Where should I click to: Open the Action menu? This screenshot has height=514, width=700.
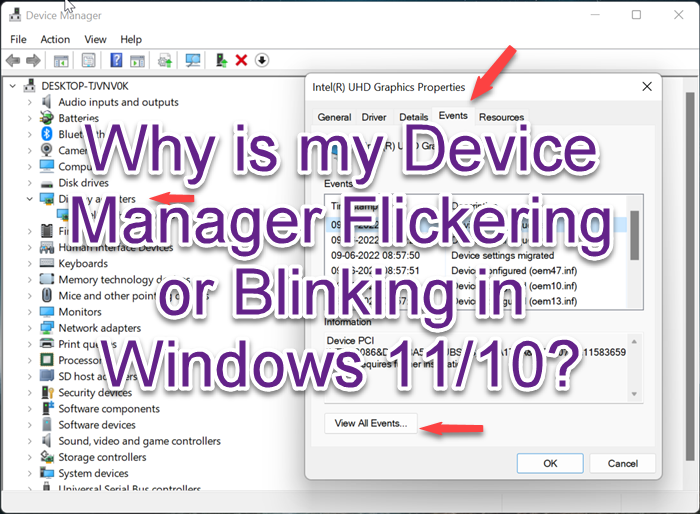(x=55, y=39)
